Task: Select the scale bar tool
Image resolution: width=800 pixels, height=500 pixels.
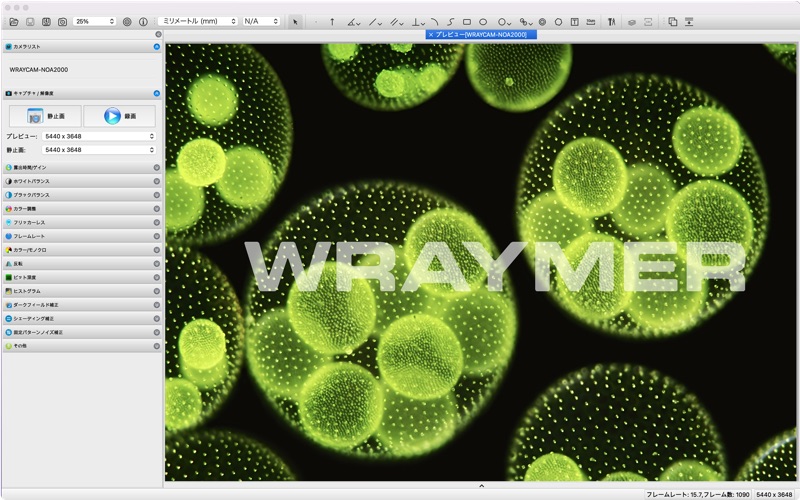Action: [x=591, y=21]
